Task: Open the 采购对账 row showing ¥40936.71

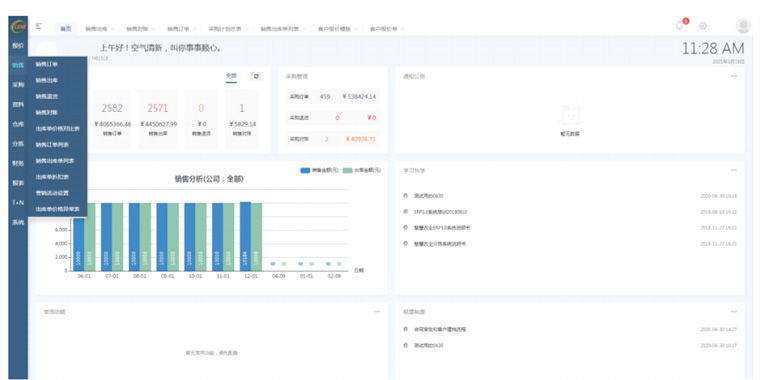Action: [332, 139]
